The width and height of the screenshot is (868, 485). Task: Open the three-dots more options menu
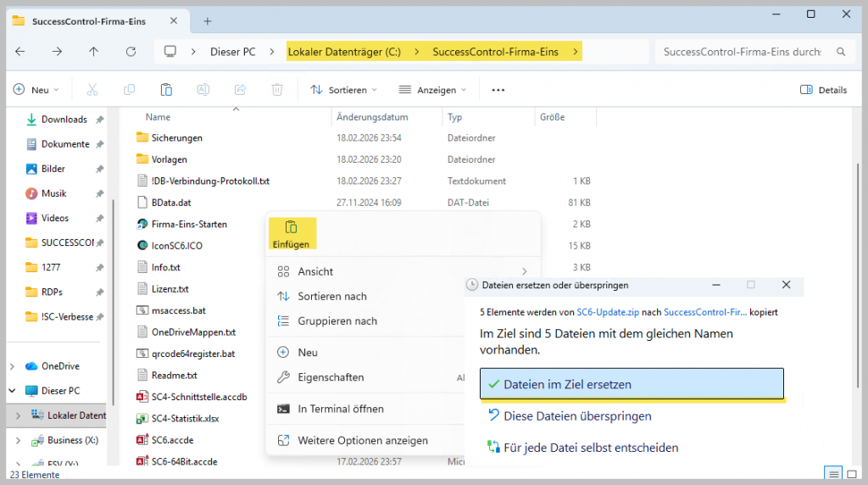point(498,90)
